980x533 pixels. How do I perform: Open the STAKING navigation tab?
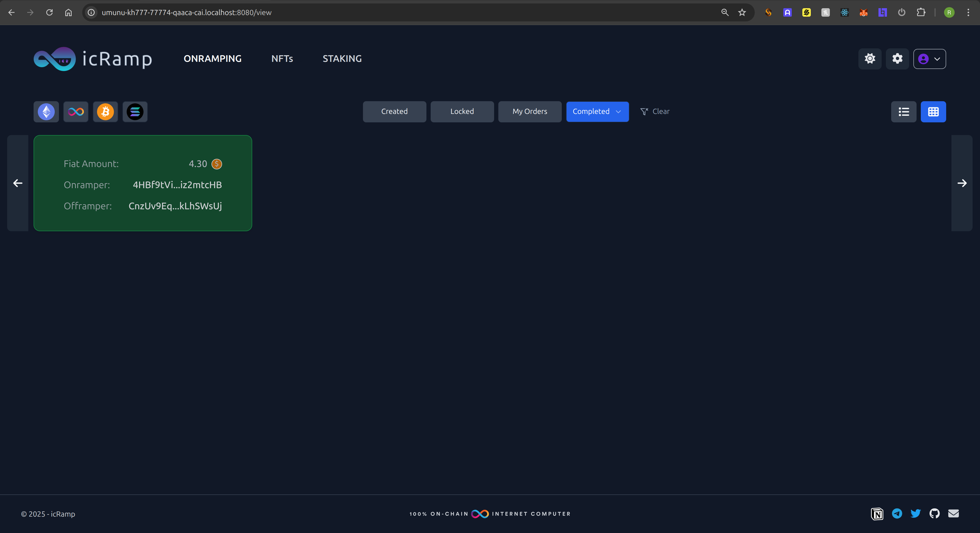(x=342, y=59)
